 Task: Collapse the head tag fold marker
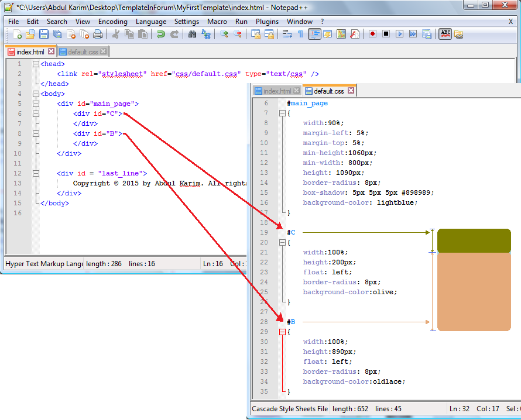click(x=36, y=64)
